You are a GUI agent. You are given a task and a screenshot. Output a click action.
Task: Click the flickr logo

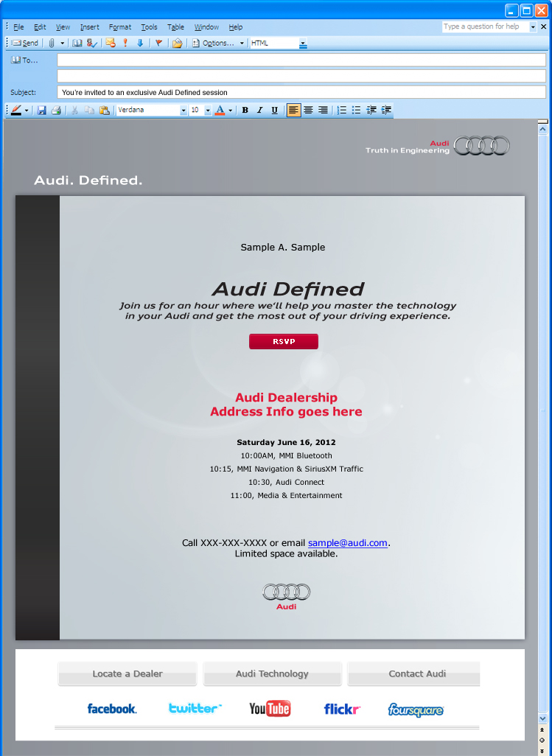[x=342, y=709]
